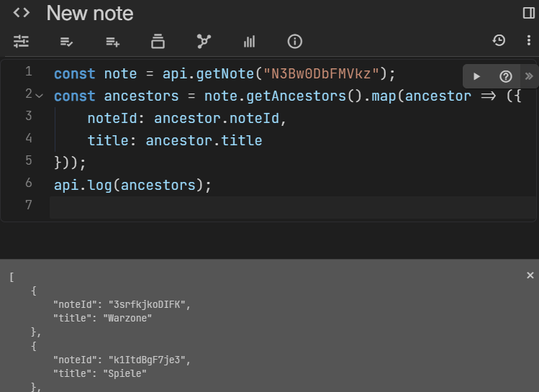
Task: Run the script with play button
Action: click(x=476, y=76)
